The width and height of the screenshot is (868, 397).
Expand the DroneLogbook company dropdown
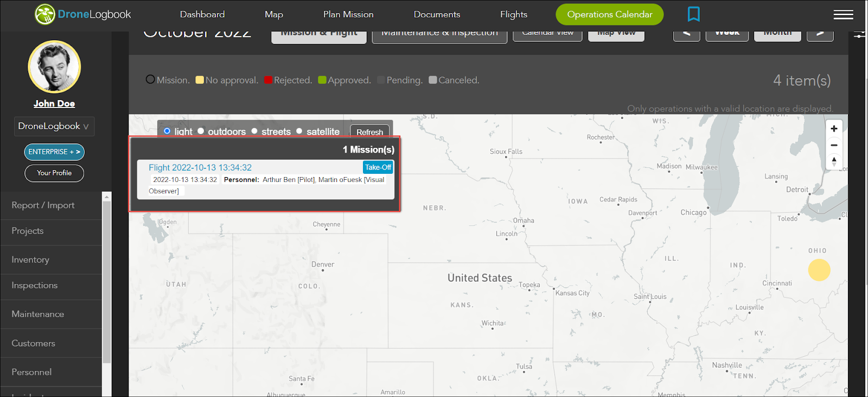[x=54, y=126]
